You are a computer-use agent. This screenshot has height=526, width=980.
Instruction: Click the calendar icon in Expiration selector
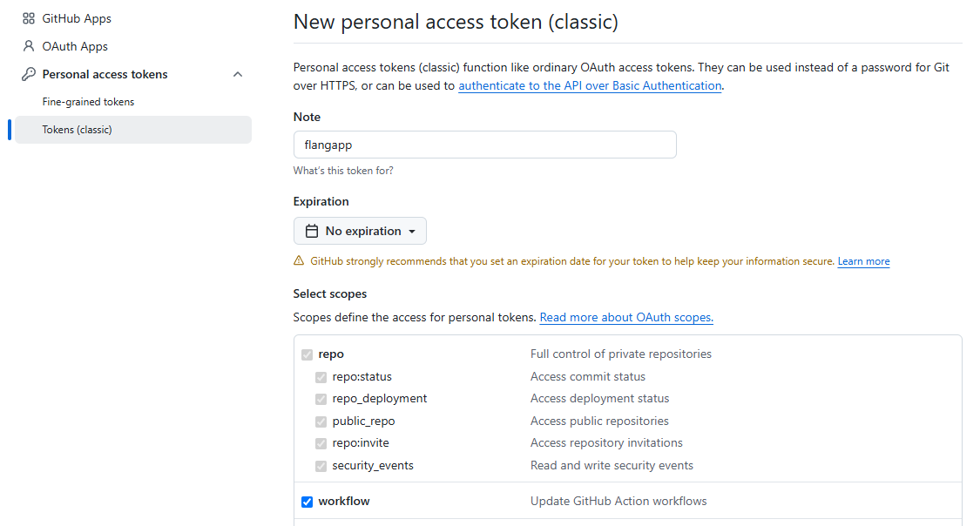(312, 231)
